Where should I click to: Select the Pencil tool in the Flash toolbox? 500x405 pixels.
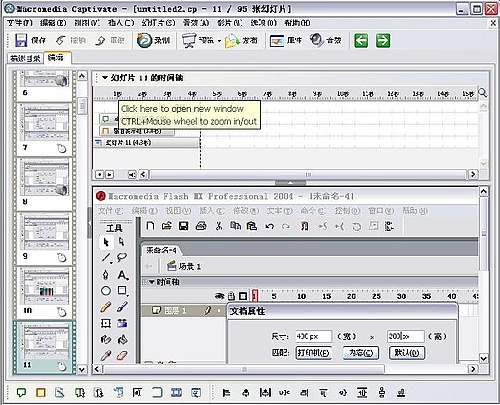[106, 307]
